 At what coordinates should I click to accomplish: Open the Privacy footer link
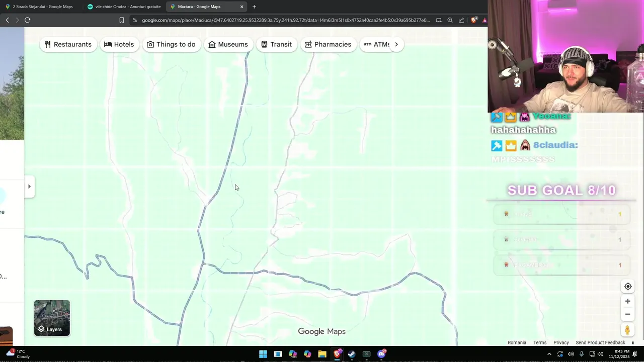point(561,343)
